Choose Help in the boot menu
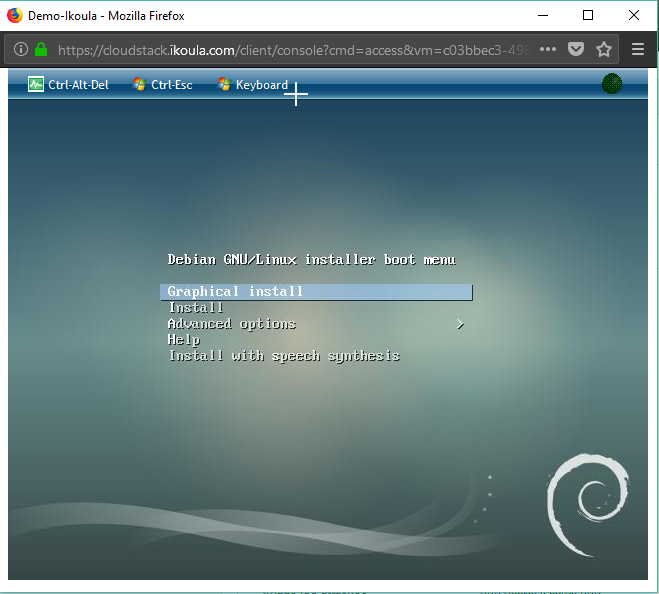This screenshot has height=594, width=659. tap(184, 340)
